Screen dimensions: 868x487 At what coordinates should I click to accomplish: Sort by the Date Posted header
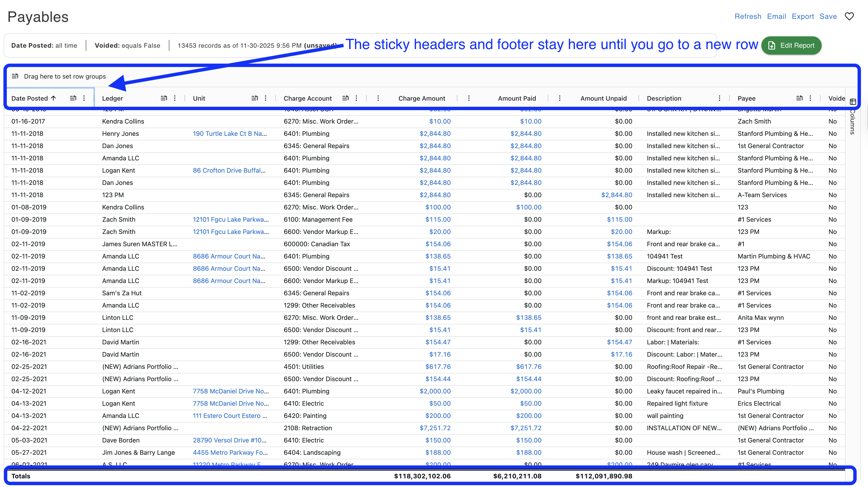click(30, 98)
